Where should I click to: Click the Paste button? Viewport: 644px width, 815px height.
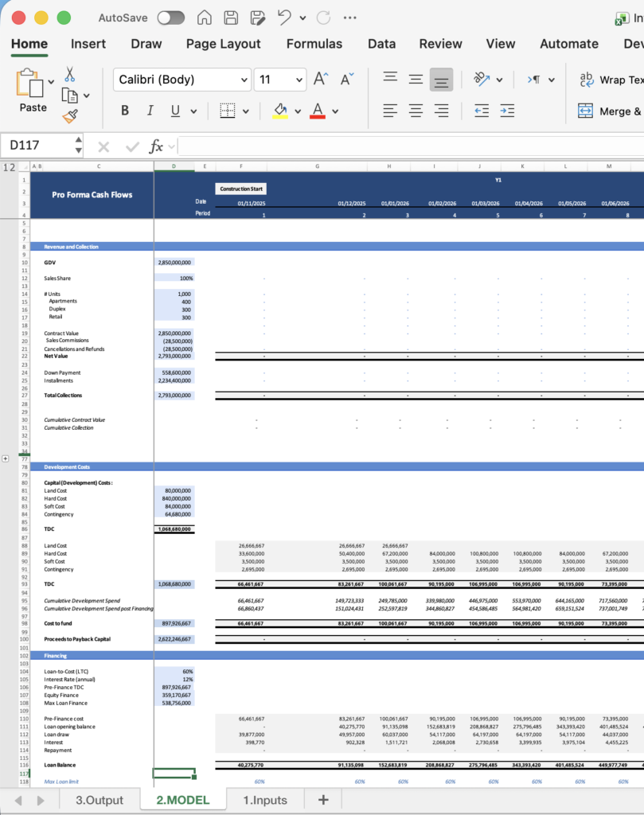pyautogui.click(x=33, y=92)
